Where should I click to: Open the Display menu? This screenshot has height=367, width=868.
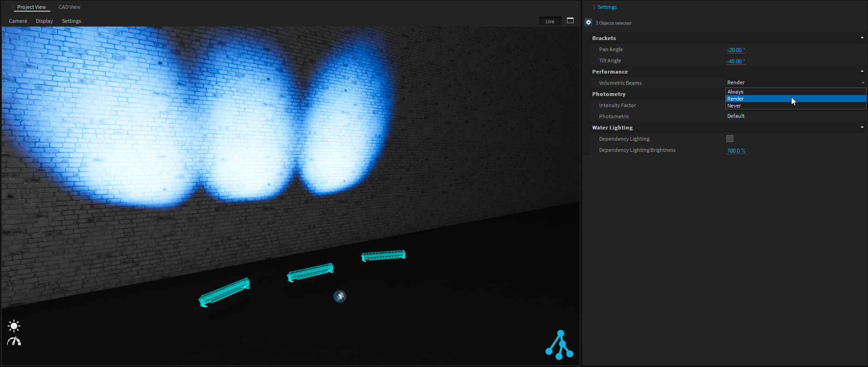(44, 21)
